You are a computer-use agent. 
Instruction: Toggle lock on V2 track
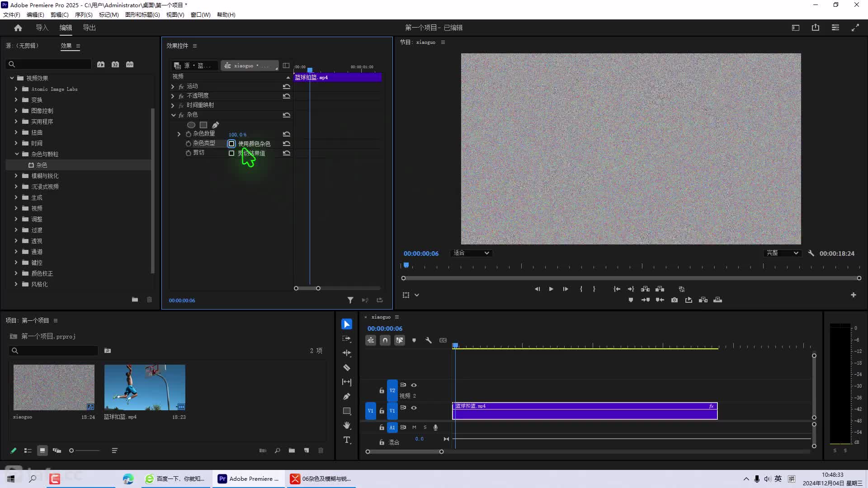click(x=382, y=390)
